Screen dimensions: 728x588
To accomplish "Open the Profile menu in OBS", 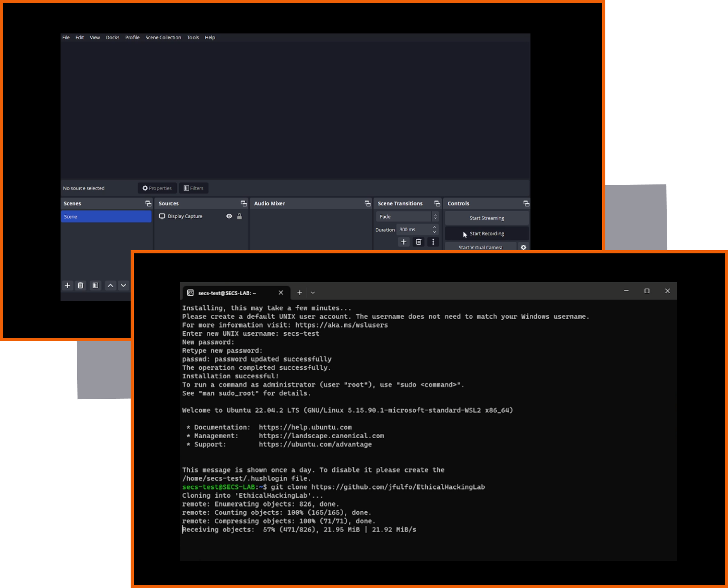I will click(133, 37).
